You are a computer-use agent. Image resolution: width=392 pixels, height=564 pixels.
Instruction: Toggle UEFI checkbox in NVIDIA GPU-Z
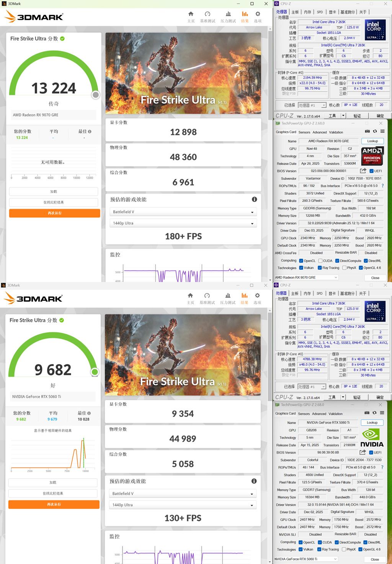point(371,453)
